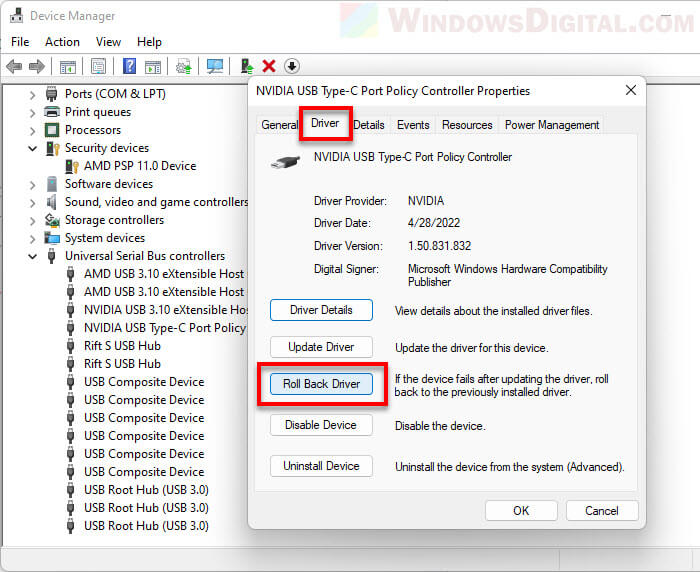
Task: Click the System devices folder icon
Action: (52, 238)
